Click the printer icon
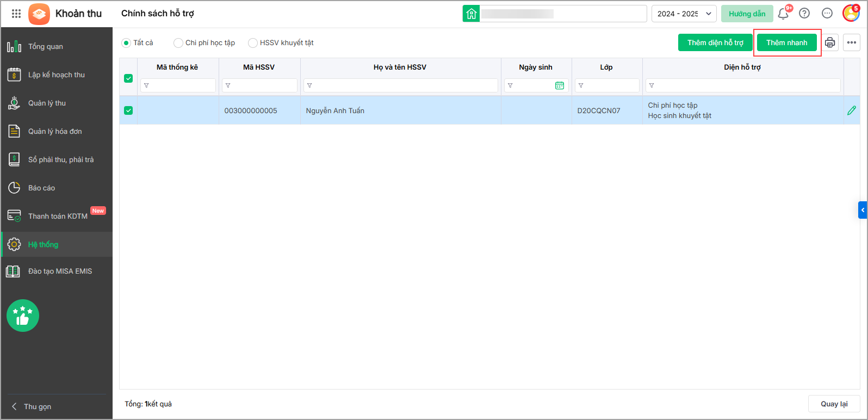Viewport: 868px width, 420px height. (x=830, y=42)
